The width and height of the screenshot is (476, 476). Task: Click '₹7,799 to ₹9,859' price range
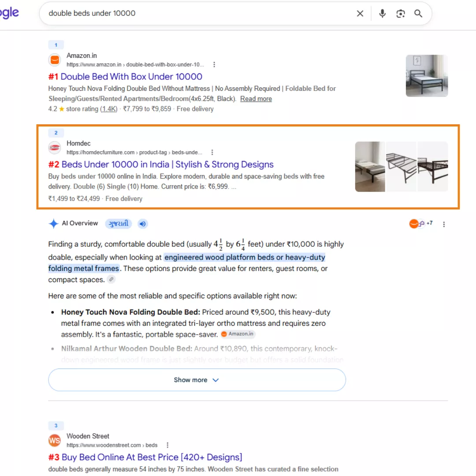(x=147, y=109)
